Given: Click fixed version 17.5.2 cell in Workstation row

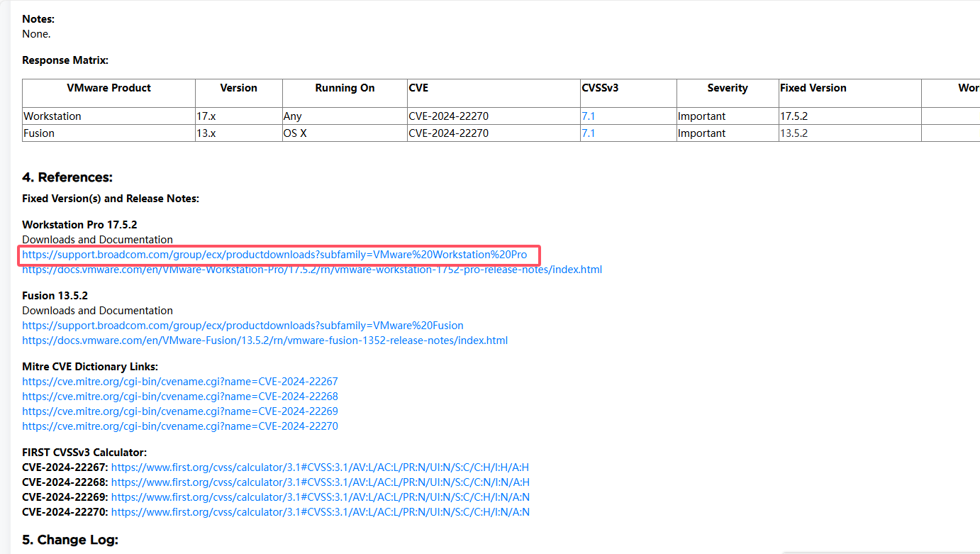Looking at the screenshot, I should coord(850,116).
